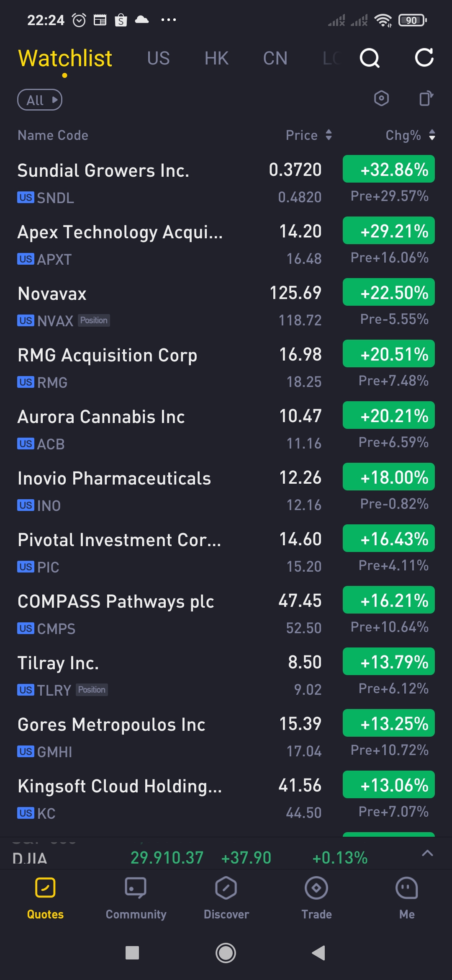Expand the DJIA index bar chevron
This screenshot has width=452, height=980.
click(x=427, y=853)
